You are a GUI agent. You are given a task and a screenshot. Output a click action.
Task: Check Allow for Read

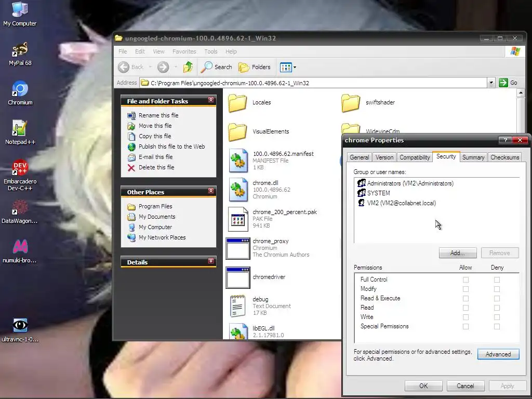[465, 308]
